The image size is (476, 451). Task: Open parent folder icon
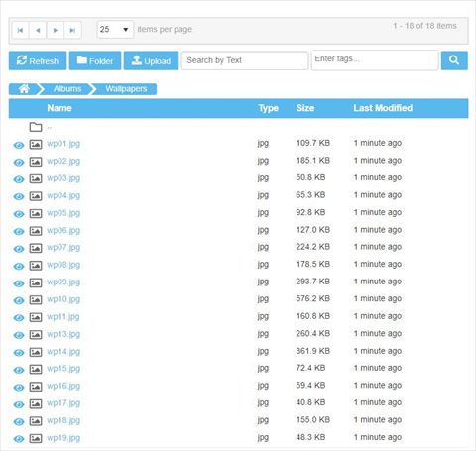[36, 127]
